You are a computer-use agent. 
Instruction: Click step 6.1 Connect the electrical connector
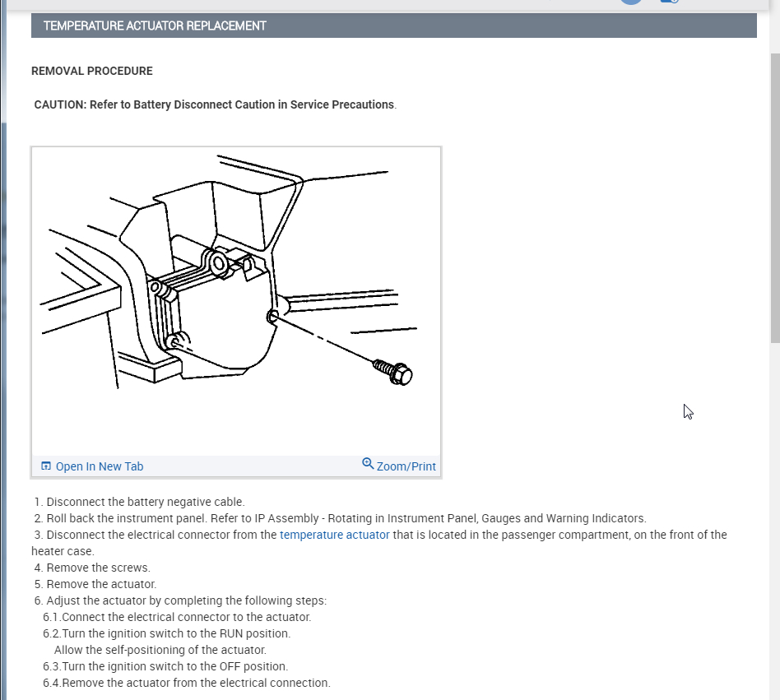pos(177,616)
